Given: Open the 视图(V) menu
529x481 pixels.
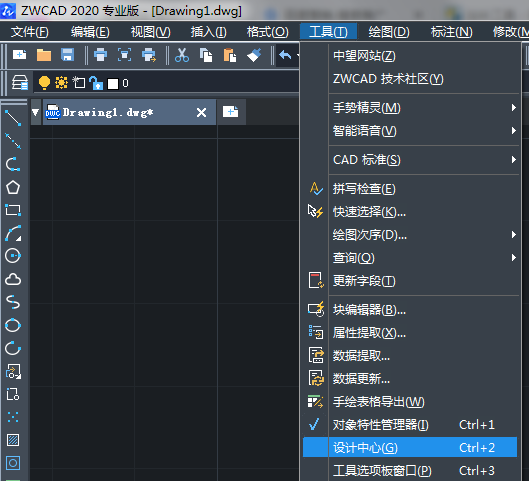Looking at the screenshot, I should pos(150,32).
